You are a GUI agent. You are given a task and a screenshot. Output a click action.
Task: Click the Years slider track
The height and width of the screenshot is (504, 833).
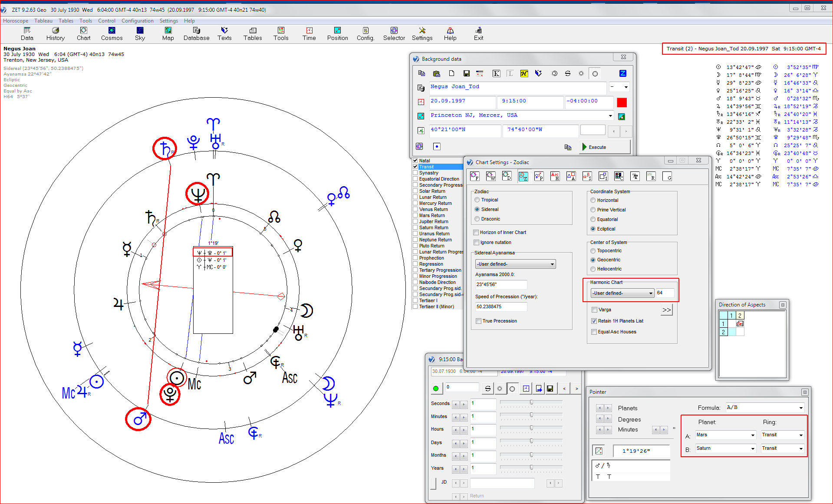point(531,468)
